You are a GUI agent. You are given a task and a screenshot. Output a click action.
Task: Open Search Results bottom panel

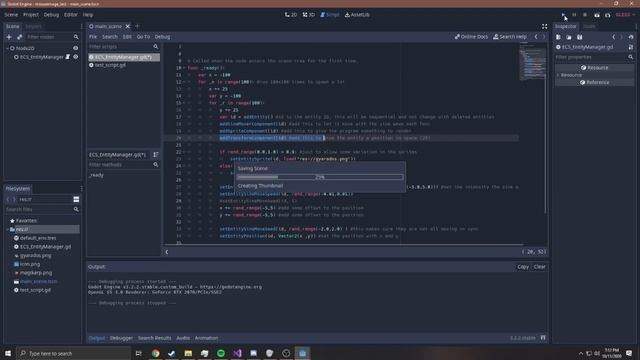click(154, 338)
